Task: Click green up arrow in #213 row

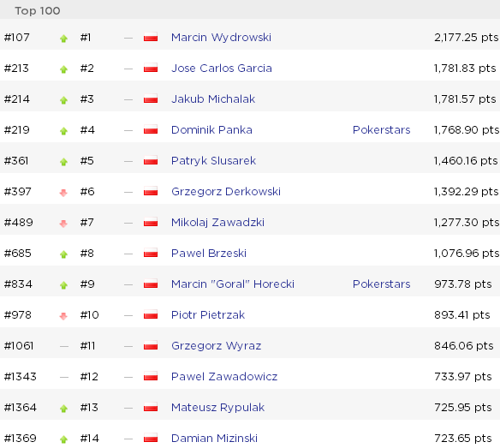Action: 63,69
